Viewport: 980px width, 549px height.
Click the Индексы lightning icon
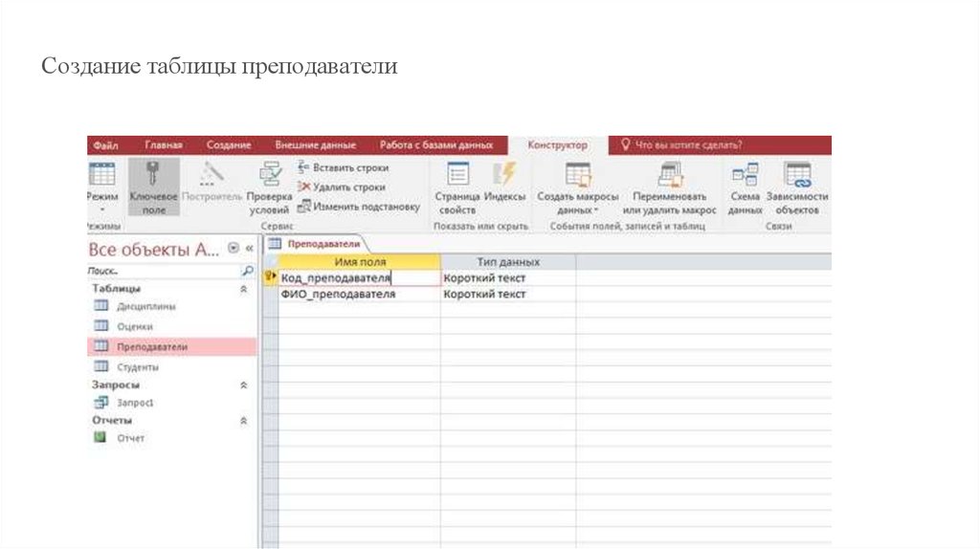(503, 174)
